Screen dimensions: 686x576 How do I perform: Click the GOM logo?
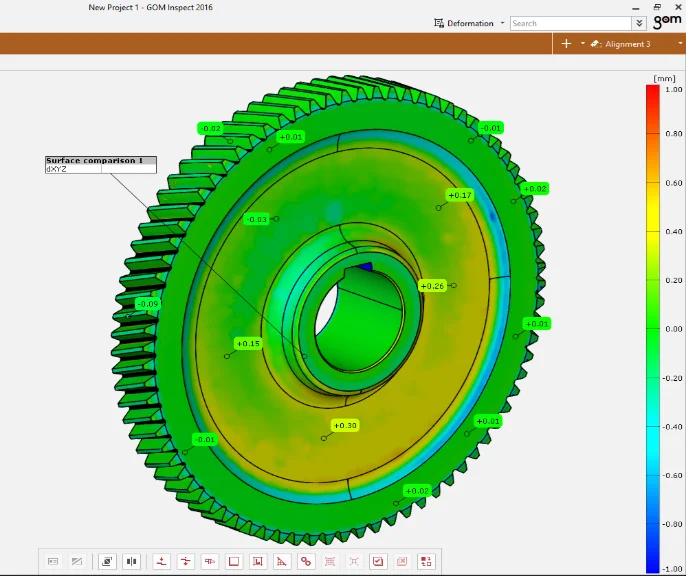[x=666, y=21]
